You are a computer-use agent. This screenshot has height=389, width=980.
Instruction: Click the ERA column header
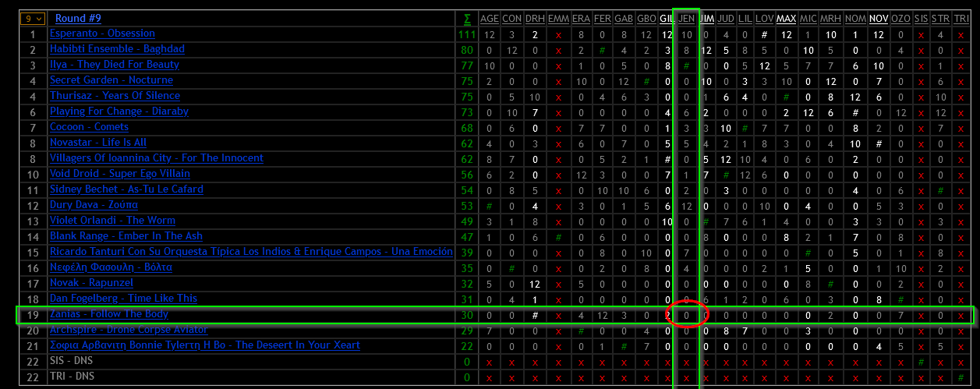581,18
